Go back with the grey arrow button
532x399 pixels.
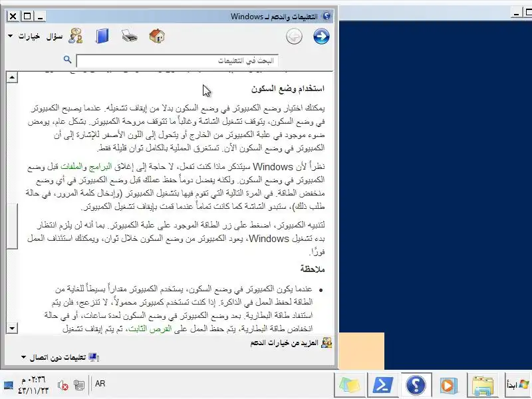294,37
